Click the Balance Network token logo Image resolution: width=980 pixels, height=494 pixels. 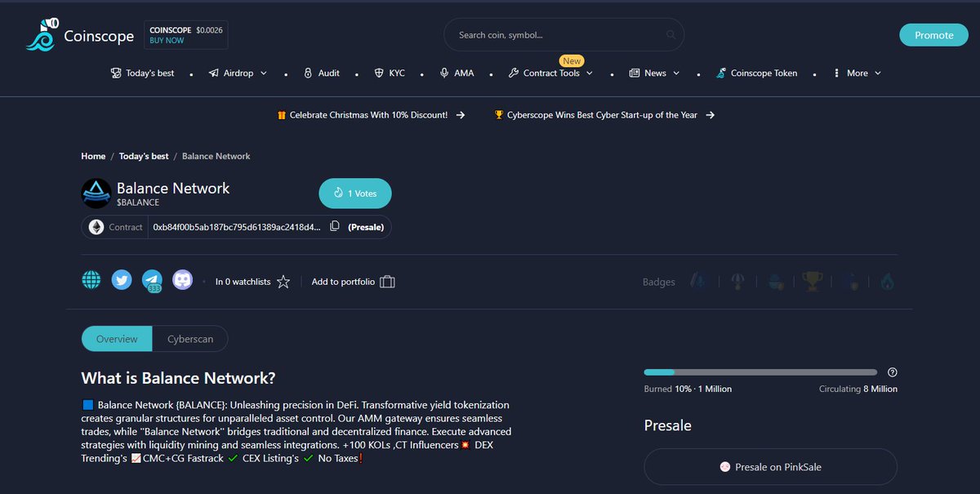click(96, 194)
